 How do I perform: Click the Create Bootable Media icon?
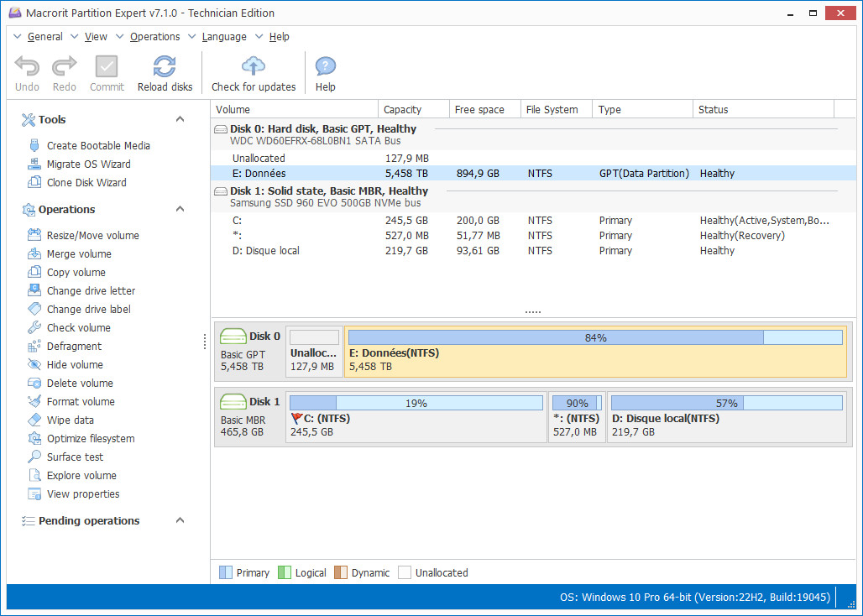(x=34, y=145)
